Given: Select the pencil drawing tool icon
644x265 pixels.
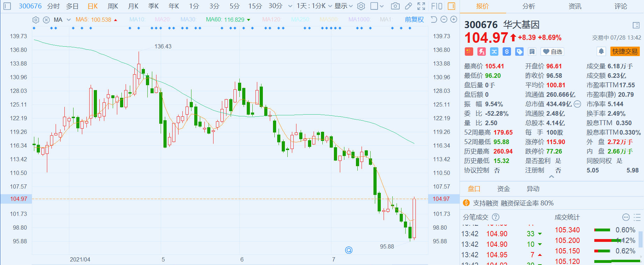Looking at the screenshot, I should pos(408,6).
